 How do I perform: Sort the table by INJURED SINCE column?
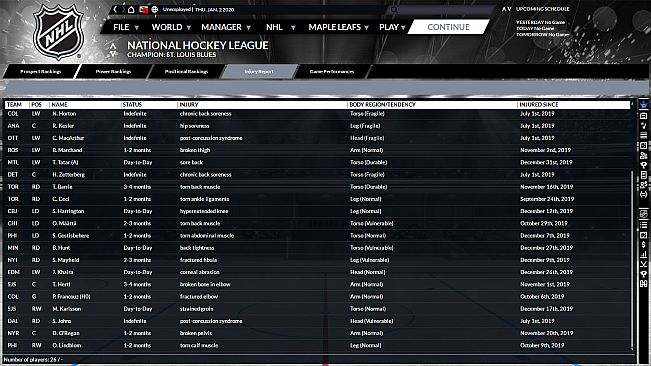[x=539, y=105]
